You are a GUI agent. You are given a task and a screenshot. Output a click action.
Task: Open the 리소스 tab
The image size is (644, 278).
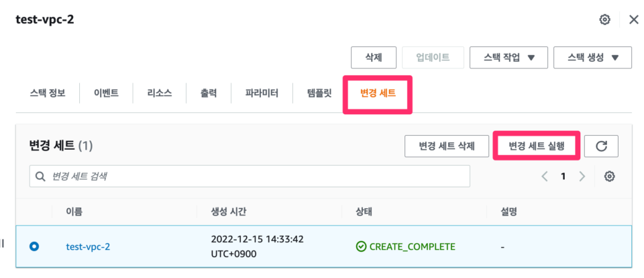tap(160, 93)
